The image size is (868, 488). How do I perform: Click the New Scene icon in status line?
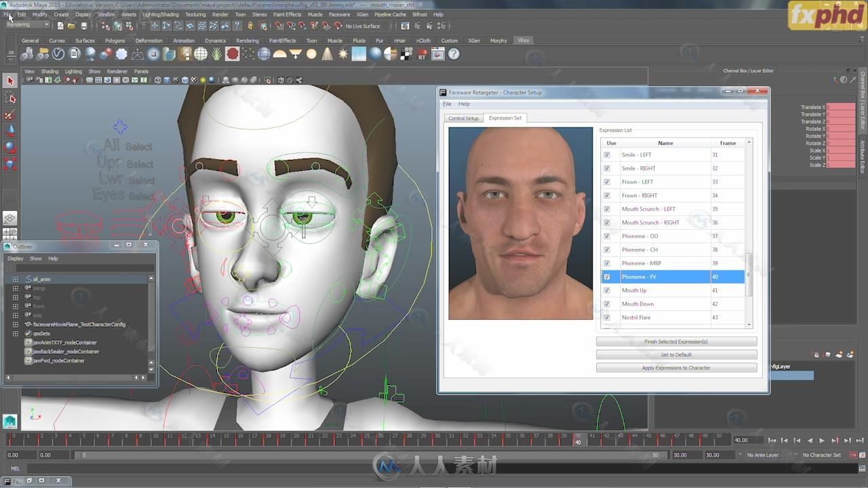[60, 26]
